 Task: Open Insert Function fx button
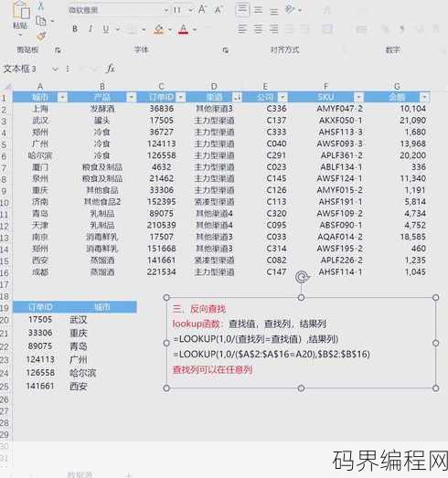coord(111,69)
